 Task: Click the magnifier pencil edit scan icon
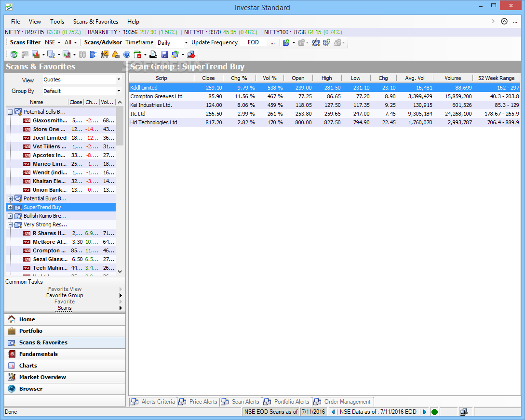[316, 42]
